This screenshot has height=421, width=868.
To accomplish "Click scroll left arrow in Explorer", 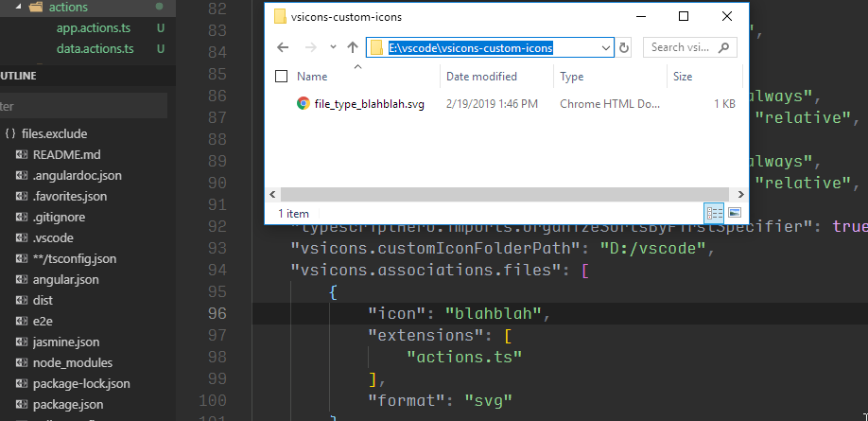I will pyautogui.click(x=272, y=195).
